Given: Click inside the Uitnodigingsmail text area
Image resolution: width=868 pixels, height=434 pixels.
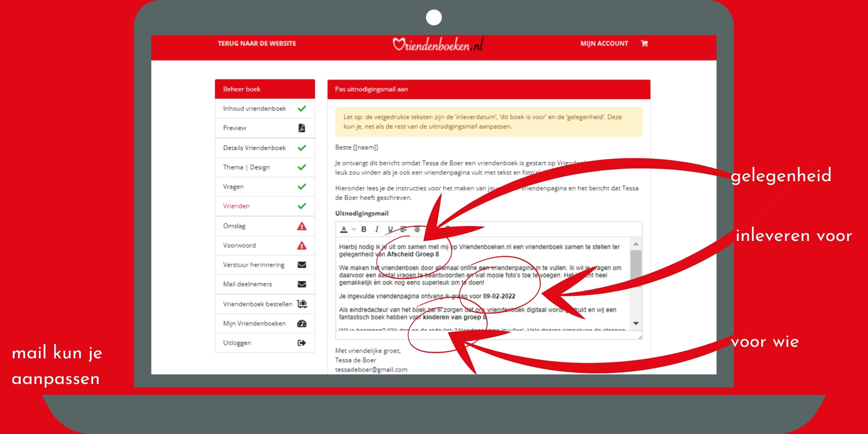Looking at the screenshot, I should pos(483,283).
